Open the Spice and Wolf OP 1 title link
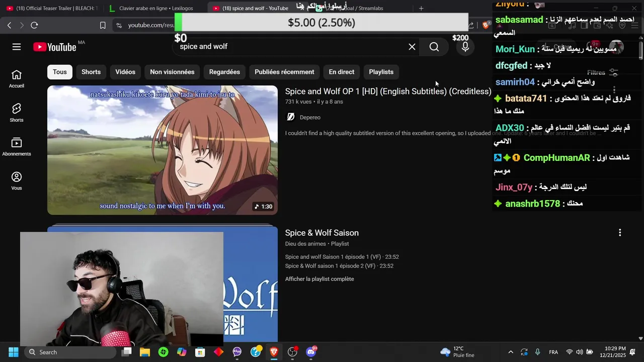The image size is (644, 362). coord(388,92)
